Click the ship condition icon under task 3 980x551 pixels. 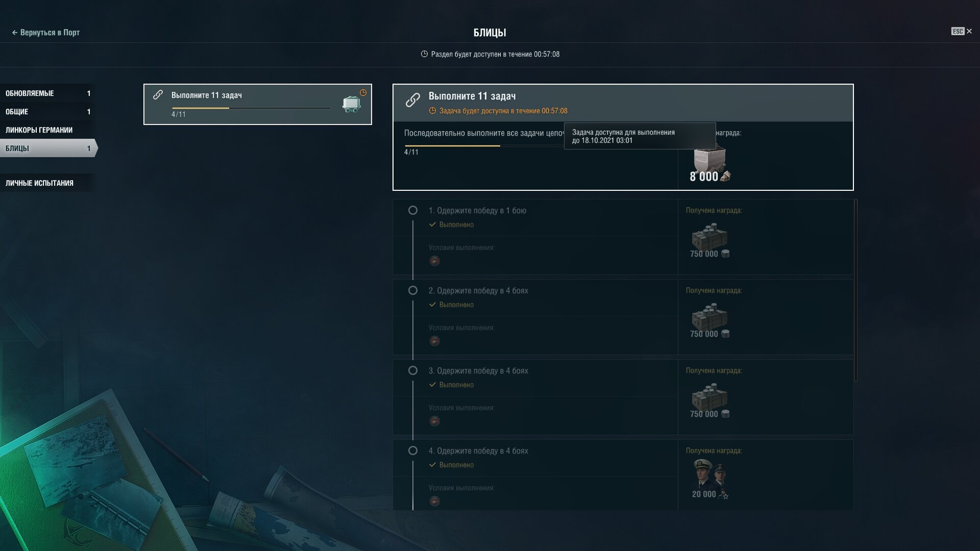434,421
